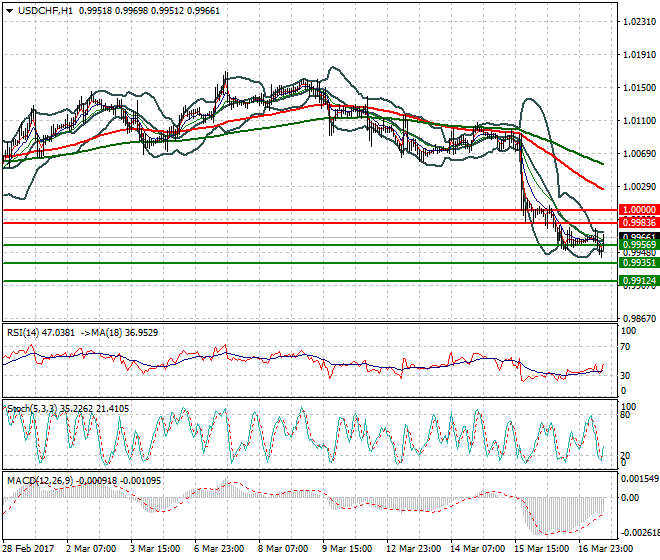Select the 9 Mar 15:00 time label
The height and width of the screenshot is (560, 660).
click(x=347, y=549)
